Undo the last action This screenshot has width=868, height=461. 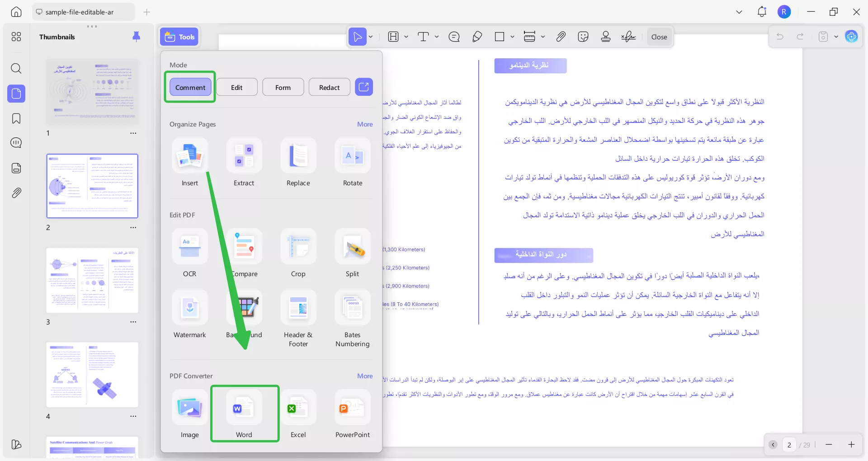[x=780, y=37]
